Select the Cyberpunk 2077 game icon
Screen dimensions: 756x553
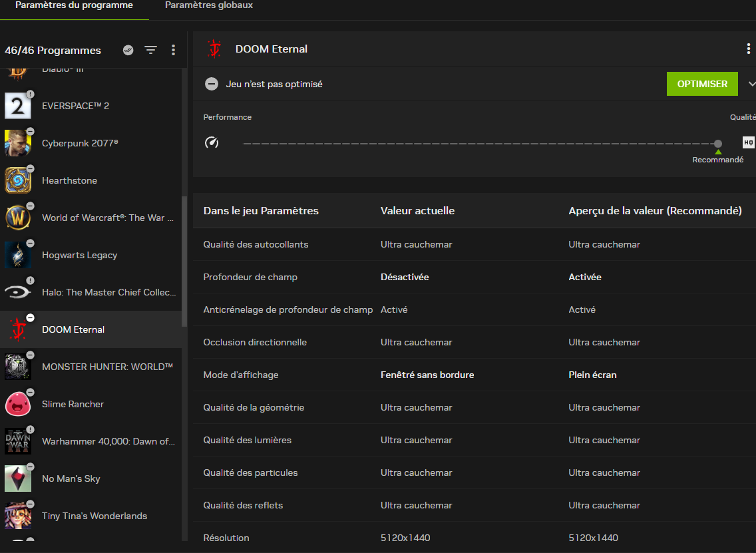click(18, 143)
